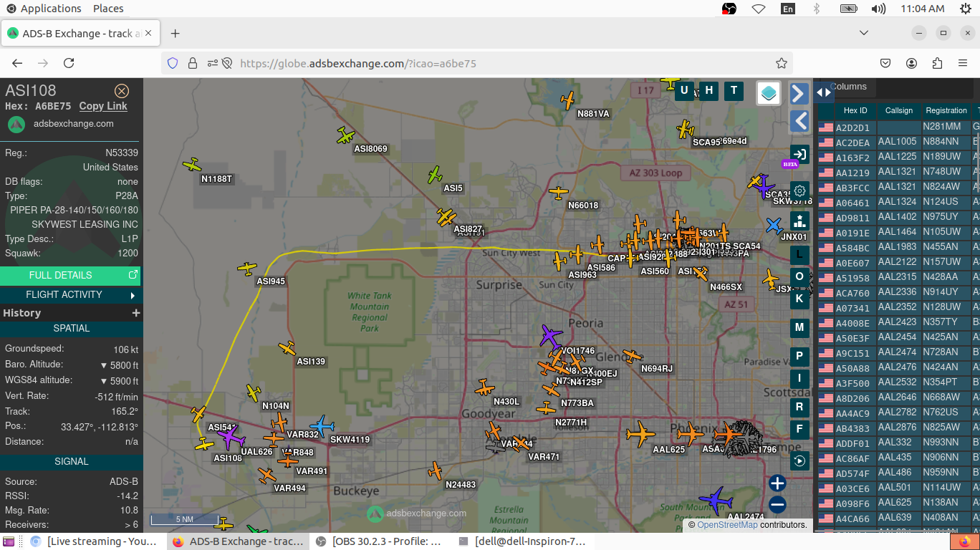Screen dimensions: 980x550
Task: Toggle the R map button
Action: click(x=799, y=407)
